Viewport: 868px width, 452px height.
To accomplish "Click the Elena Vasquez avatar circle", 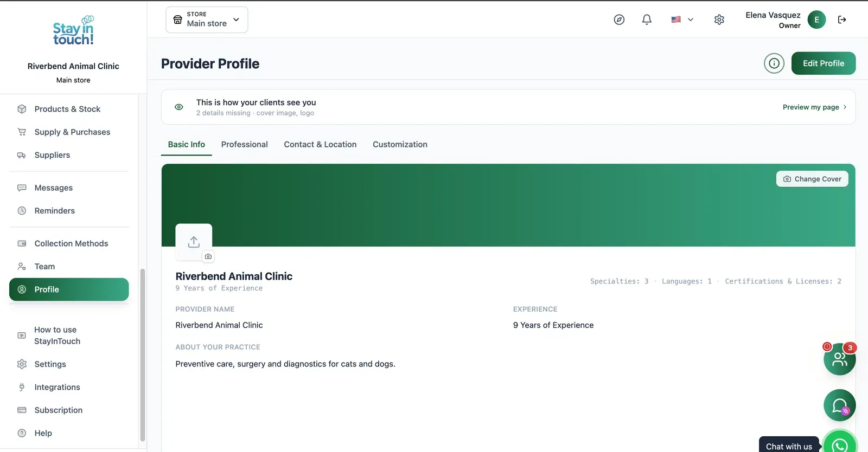I will click(x=816, y=20).
